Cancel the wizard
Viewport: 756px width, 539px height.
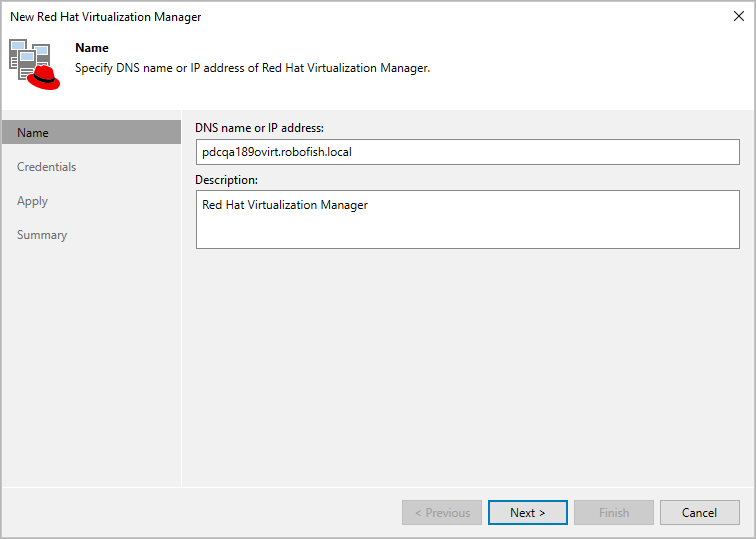(x=699, y=513)
